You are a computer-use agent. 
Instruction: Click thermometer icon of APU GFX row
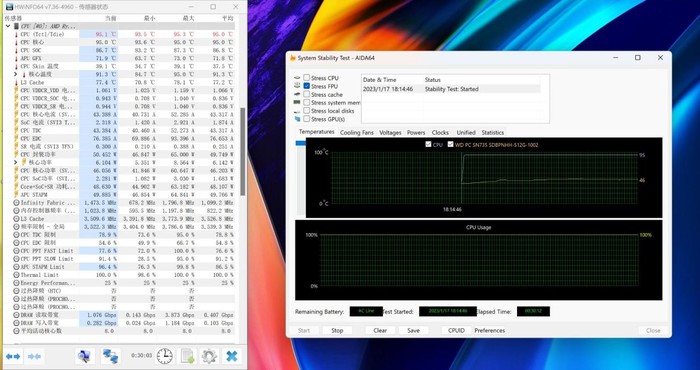pyautogui.click(x=17, y=58)
